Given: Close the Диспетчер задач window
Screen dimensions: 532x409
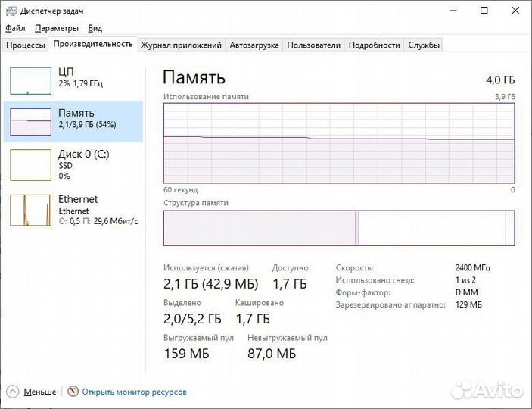Looking at the screenshot, I should [515, 11].
